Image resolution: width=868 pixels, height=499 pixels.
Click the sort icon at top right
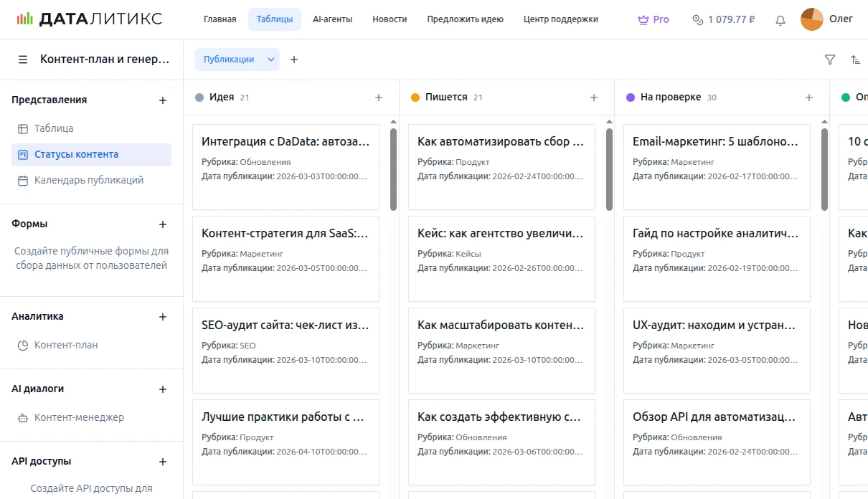click(855, 60)
